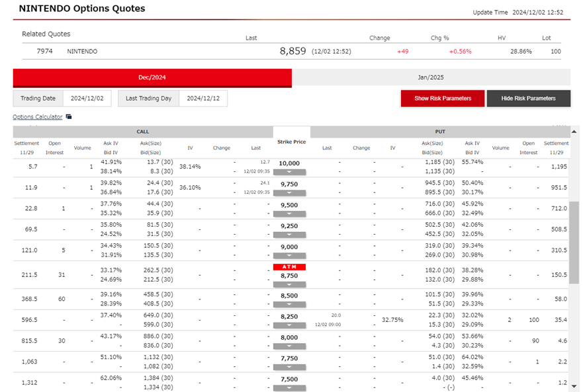Viewport: 585px width, 392px height.
Task: Click the call settlement value 211.5
Action: [30, 274]
